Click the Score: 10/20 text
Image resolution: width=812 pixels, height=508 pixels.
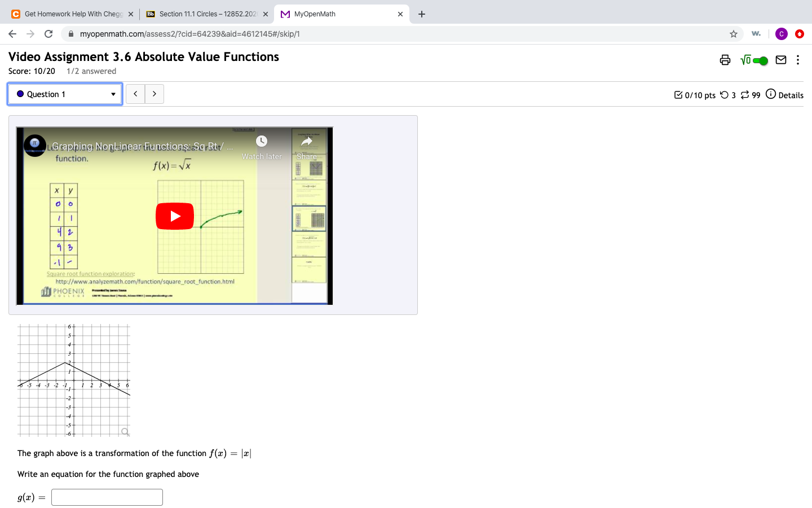point(32,71)
